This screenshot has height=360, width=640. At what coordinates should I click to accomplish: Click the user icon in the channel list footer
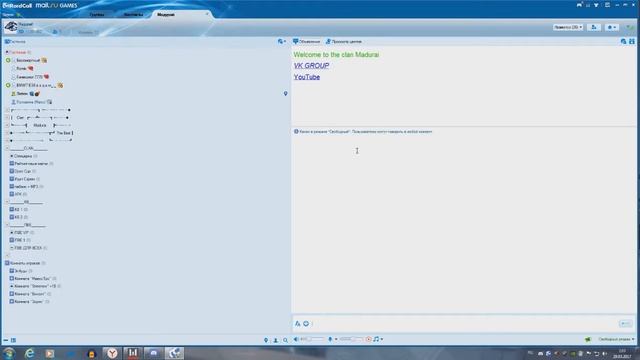276,340
